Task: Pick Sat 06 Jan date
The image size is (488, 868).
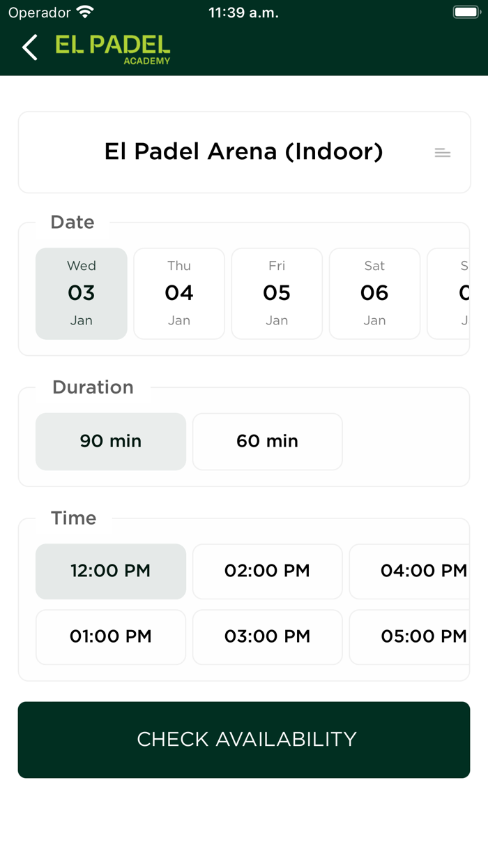Action: click(374, 294)
